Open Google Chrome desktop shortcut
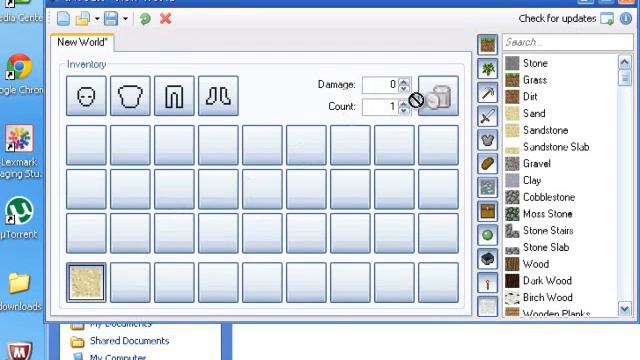Image resolution: width=640 pixels, height=360 pixels. 20,74
